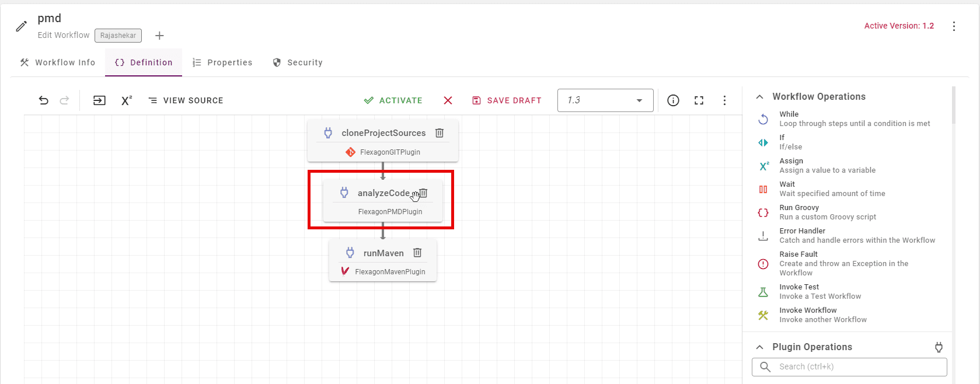This screenshot has height=384, width=980.
Task: Click the runMaven step name
Action: (383, 253)
